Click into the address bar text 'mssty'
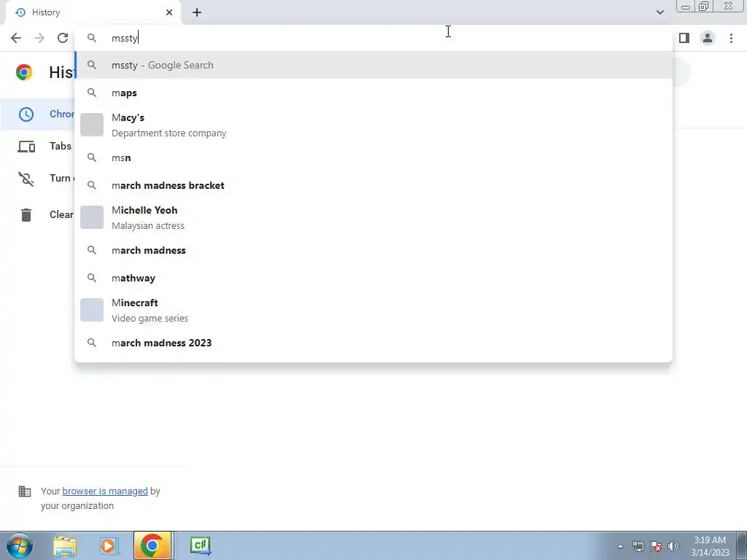Viewport: 747px width, 560px height. point(124,38)
